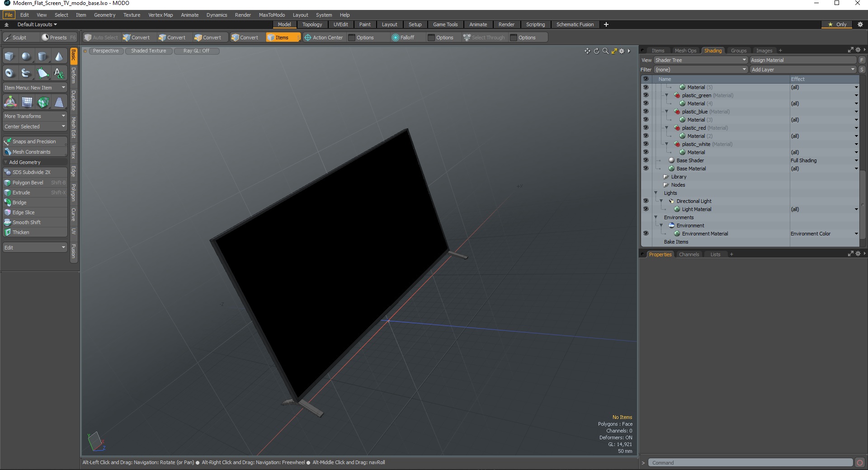This screenshot has width=868, height=470.
Task: Activate the Flex/soft grid deform tool icon
Action: pos(27,102)
